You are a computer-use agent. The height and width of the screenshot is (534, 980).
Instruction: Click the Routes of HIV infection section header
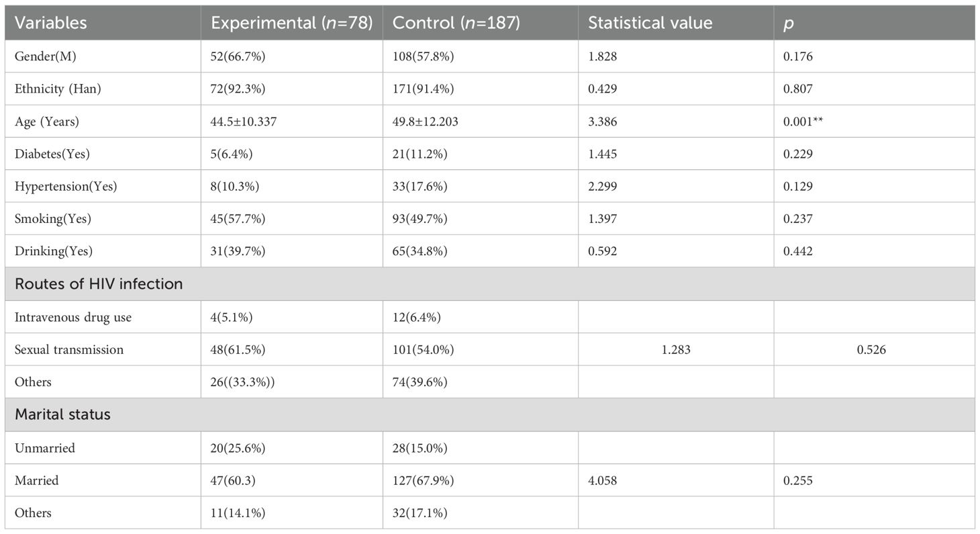99,284
